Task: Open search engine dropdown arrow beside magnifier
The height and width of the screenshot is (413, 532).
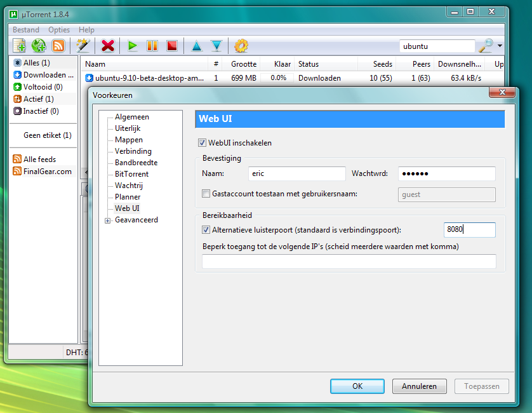Action: point(500,46)
